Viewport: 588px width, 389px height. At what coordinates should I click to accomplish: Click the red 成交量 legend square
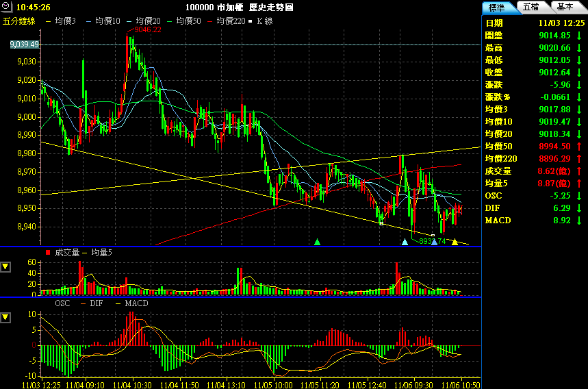pos(48,253)
